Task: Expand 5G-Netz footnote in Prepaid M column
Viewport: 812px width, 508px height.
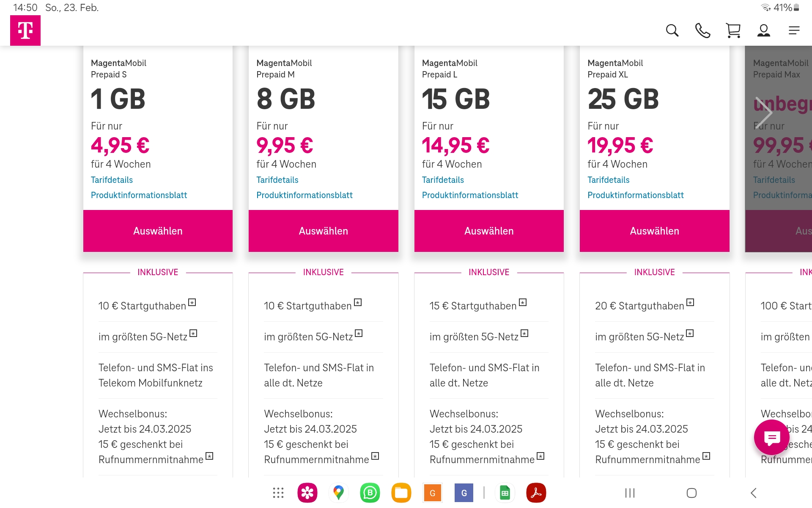Action: pyautogui.click(x=359, y=333)
